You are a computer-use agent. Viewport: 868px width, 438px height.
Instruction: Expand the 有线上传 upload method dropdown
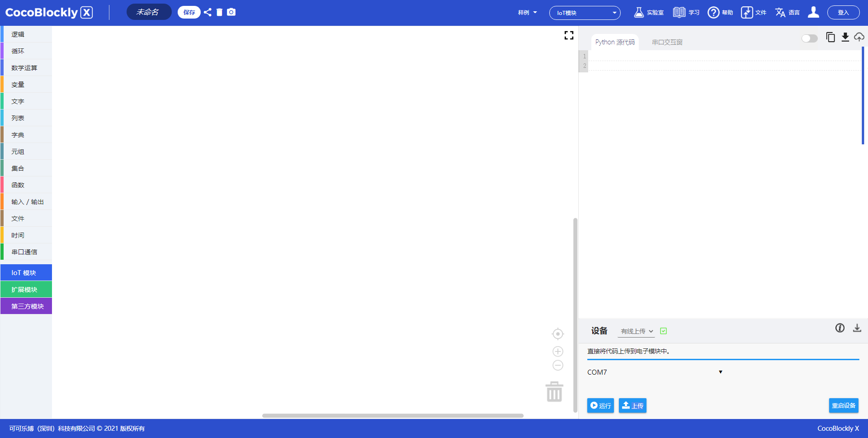[x=636, y=331]
